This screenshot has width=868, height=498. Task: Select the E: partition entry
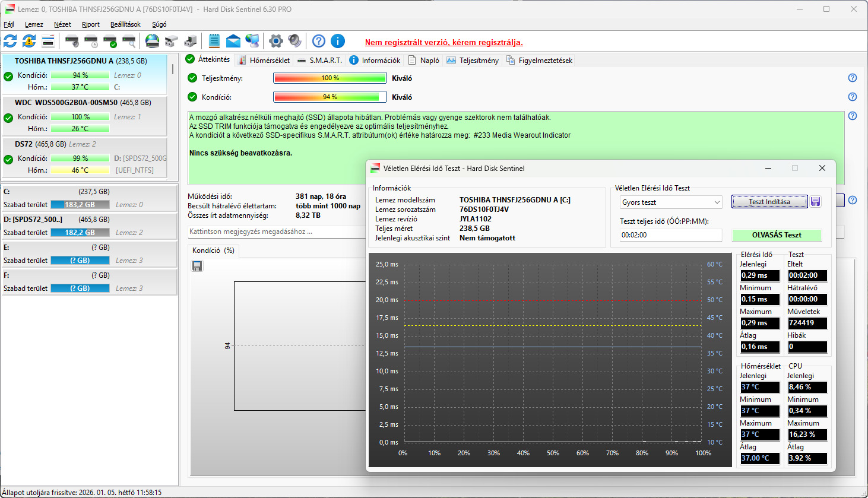[90, 254]
